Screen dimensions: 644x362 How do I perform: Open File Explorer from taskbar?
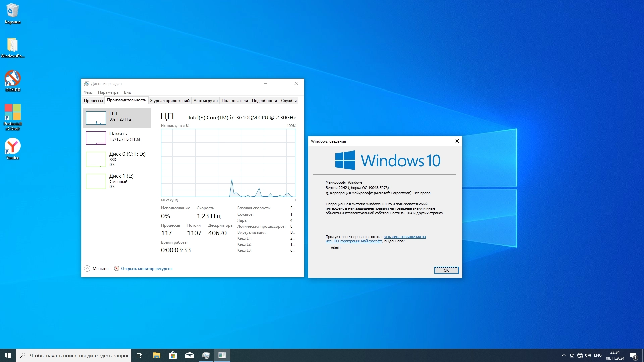[156, 355]
